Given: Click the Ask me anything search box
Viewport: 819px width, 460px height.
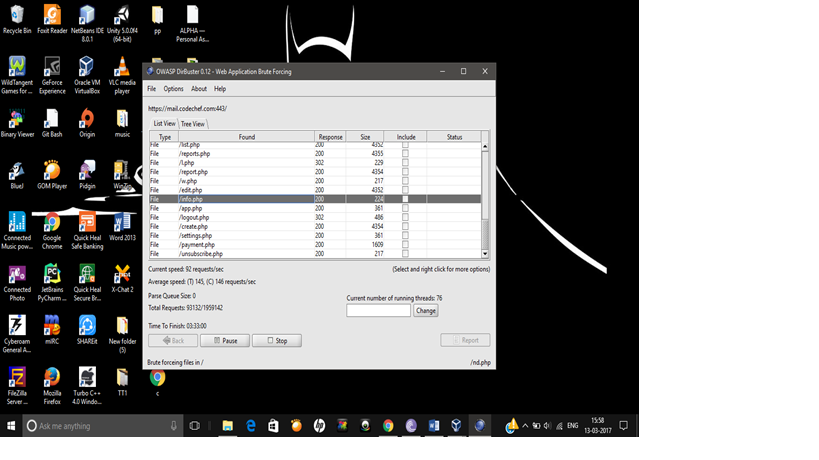Looking at the screenshot, I should (102, 426).
